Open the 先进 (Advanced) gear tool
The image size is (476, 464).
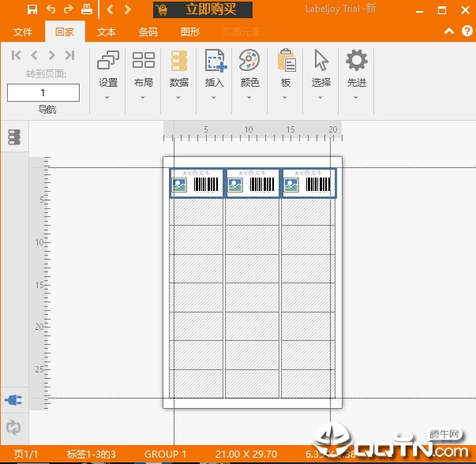click(x=357, y=69)
